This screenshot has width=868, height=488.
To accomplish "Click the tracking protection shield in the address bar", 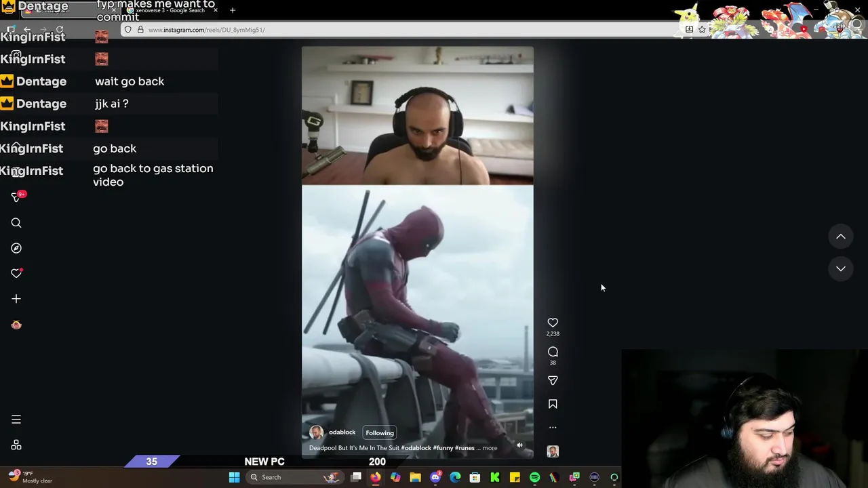I will point(128,30).
